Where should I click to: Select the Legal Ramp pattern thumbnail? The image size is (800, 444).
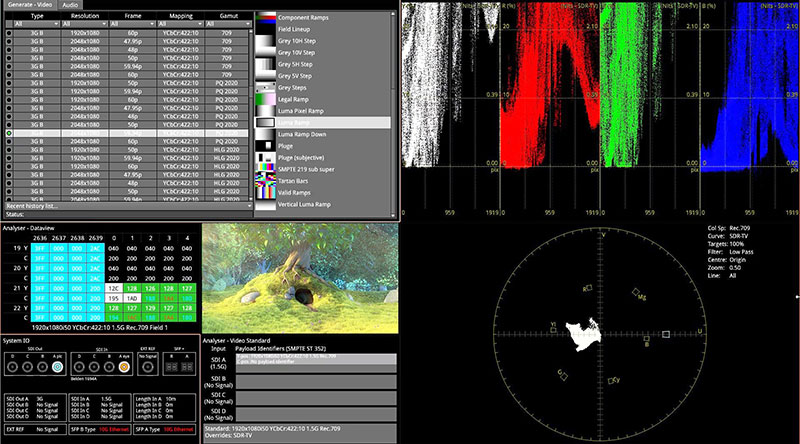tap(265, 99)
